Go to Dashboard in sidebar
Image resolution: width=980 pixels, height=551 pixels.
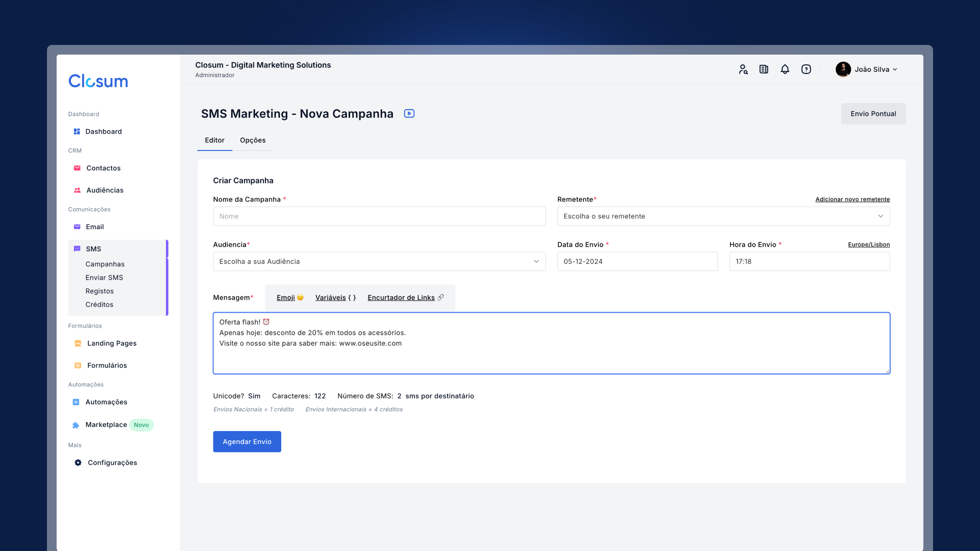(104, 132)
